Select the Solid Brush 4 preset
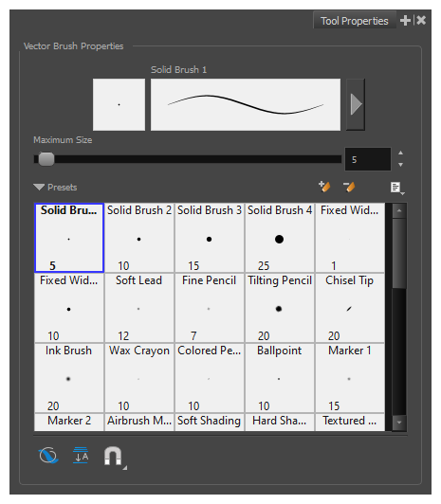This screenshot has height=504, width=441. (x=280, y=238)
